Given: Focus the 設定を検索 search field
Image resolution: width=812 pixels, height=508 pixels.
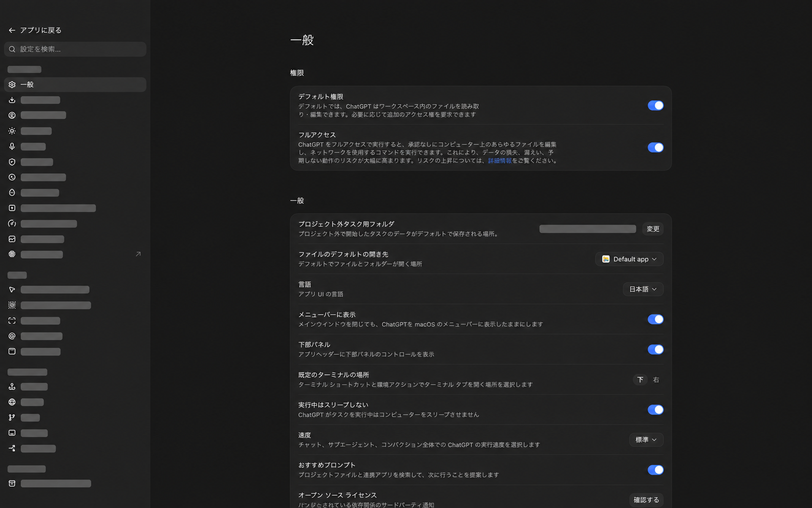Looking at the screenshot, I should pos(75,49).
